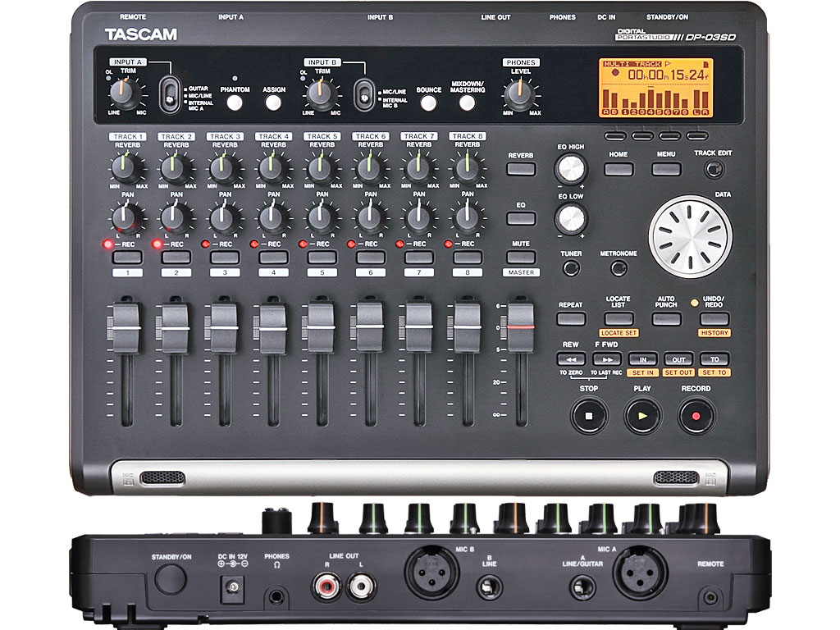The width and height of the screenshot is (840, 630).
Task: Click the PHONES LEVEL knob
Action: 519,95
